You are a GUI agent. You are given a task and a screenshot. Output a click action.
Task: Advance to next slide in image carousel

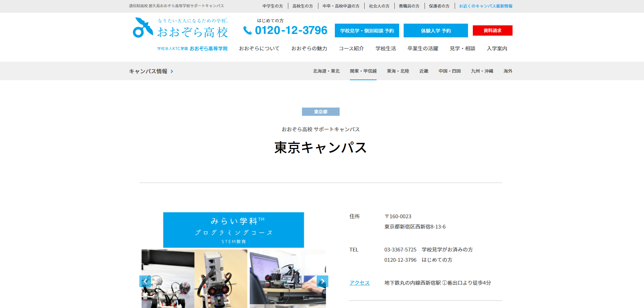[323, 281]
